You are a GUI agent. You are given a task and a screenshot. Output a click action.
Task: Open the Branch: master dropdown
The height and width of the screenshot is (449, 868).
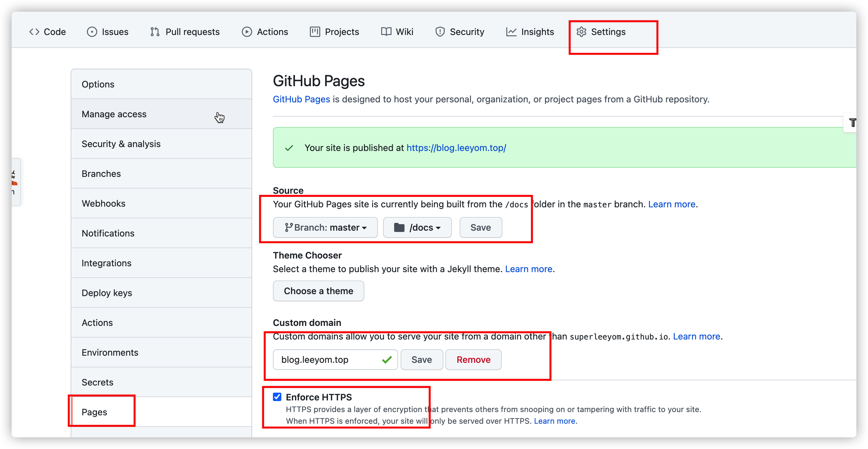tap(325, 227)
